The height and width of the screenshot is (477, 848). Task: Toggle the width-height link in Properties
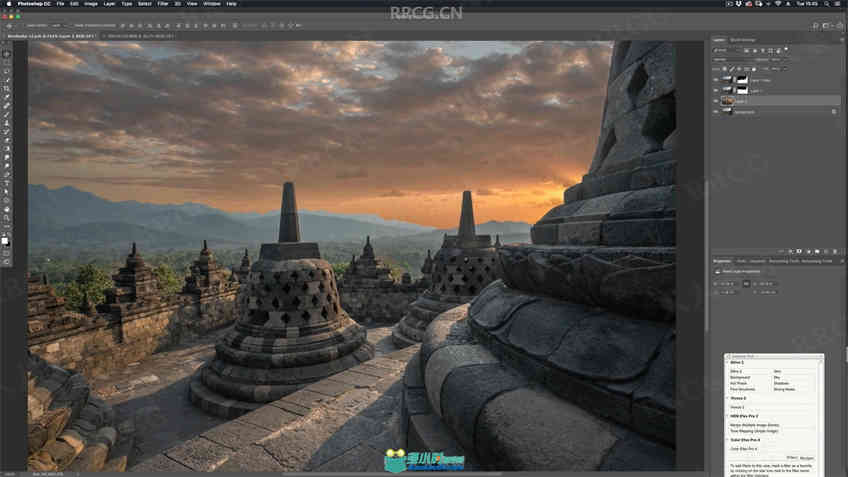(746, 283)
